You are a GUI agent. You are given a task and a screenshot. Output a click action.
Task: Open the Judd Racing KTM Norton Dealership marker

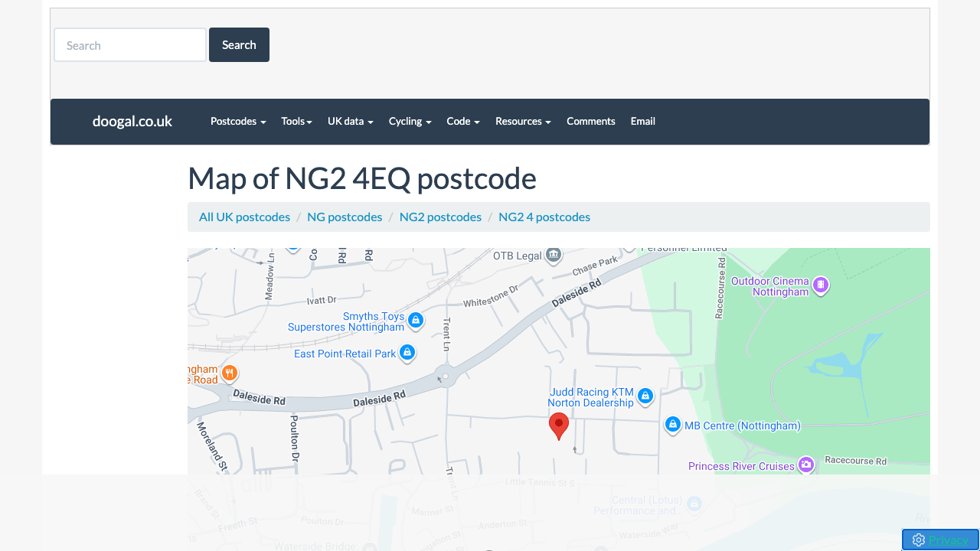(645, 396)
